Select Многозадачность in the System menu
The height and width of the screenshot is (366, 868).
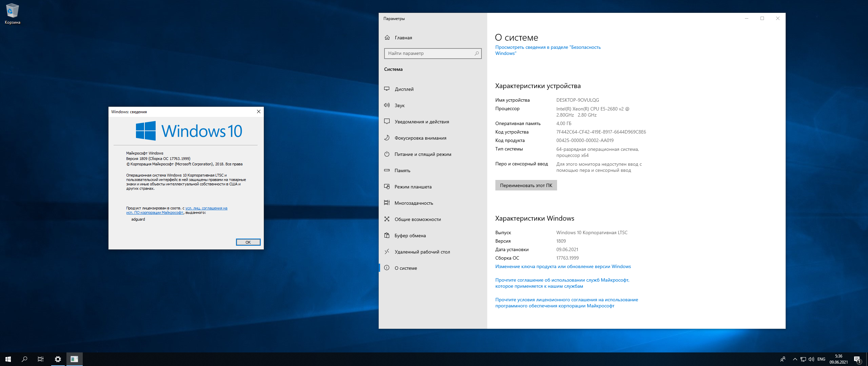(x=433, y=203)
